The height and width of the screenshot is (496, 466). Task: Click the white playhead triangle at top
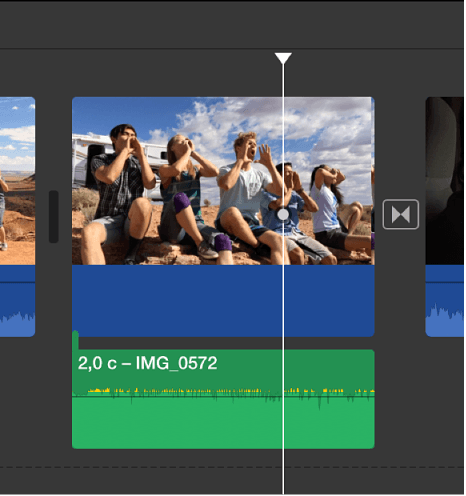[284, 58]
